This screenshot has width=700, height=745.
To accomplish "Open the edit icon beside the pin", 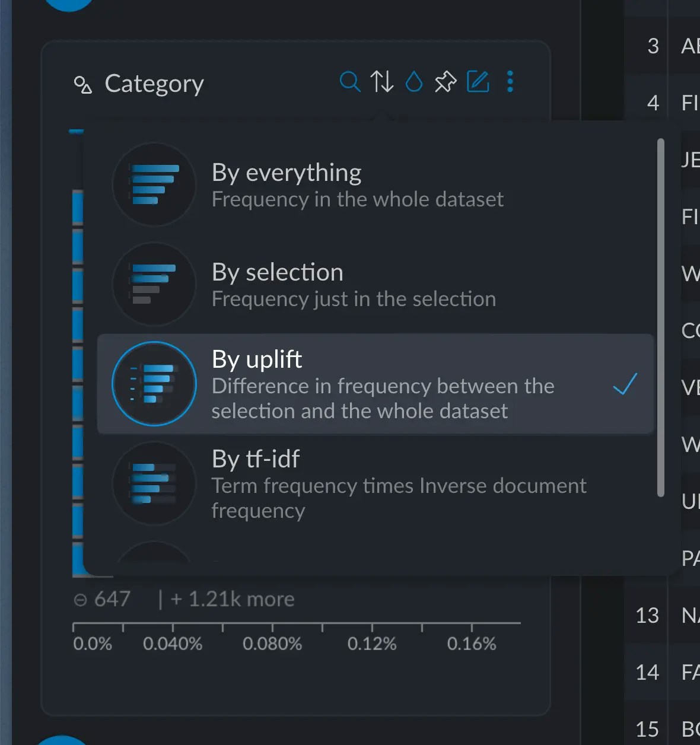I will pyautogui.click(x=479, y=82).
